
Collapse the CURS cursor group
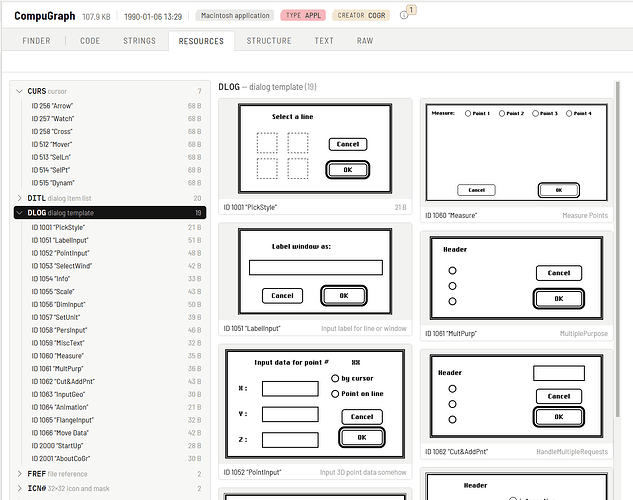[x=19, y=91]
